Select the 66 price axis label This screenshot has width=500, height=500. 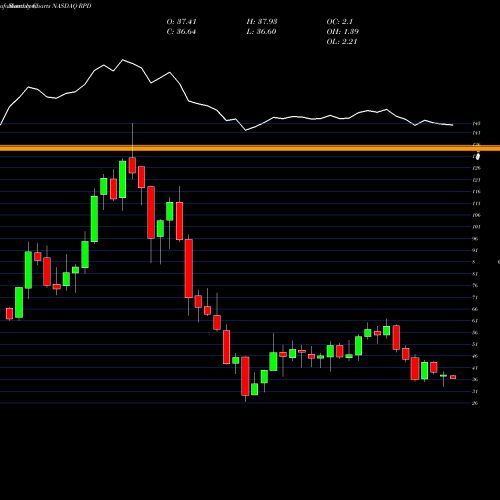(x=475, y=309)
